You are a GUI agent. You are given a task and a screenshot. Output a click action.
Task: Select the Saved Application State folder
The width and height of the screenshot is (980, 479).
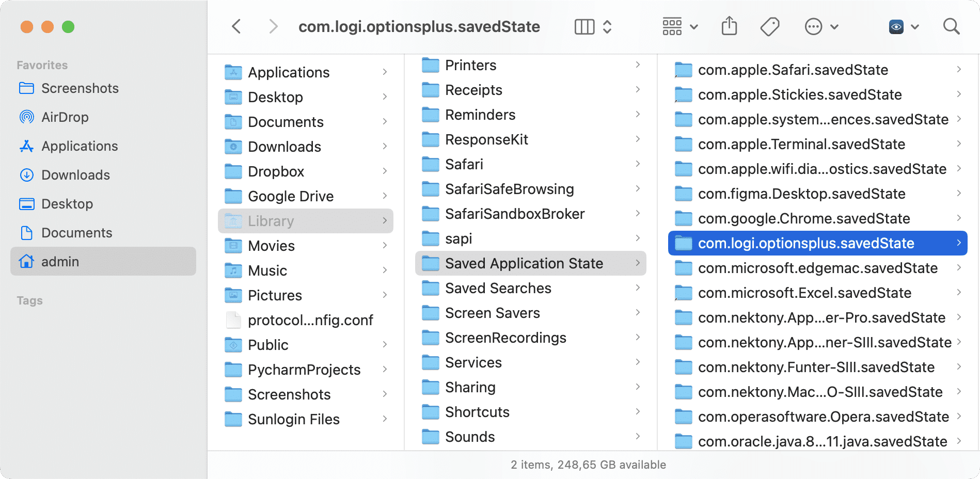coord(524,263)
